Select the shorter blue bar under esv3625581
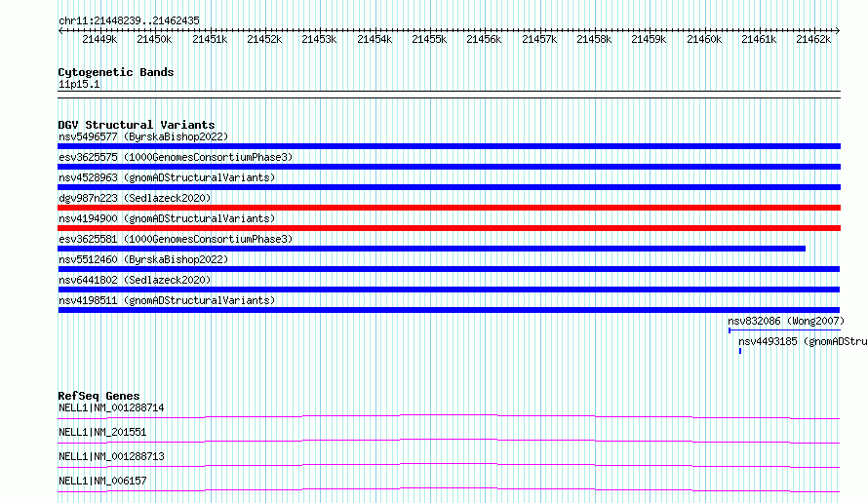The height and width of the screenshot is (503, 868). [x=432, y=249]
